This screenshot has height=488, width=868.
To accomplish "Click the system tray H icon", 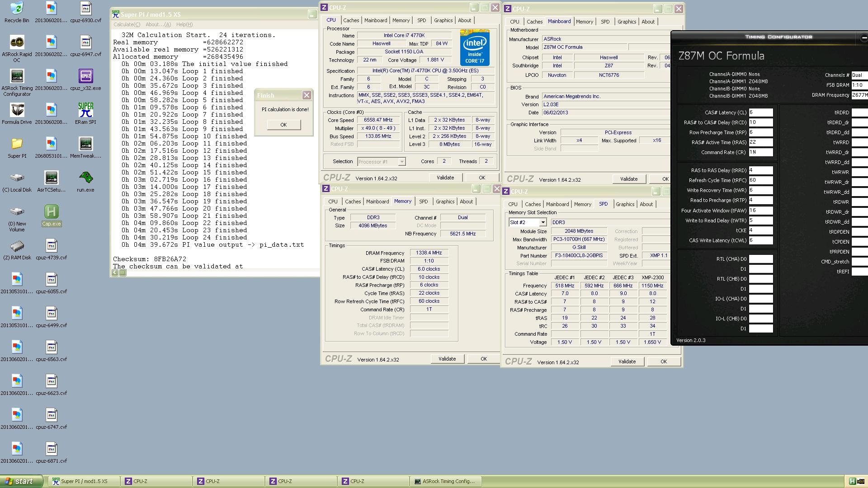I will pyautogui.click(x=852, y=481).
